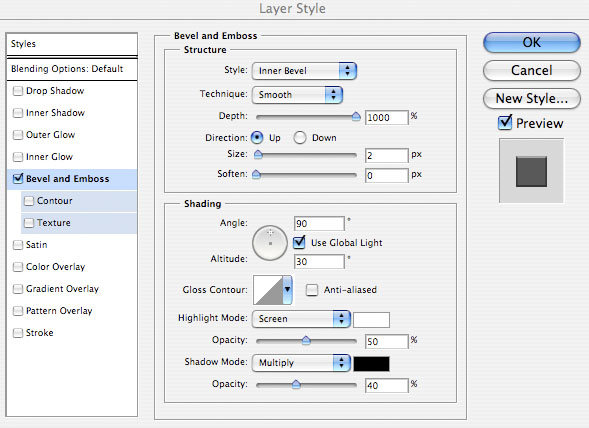The width and height of the screenshot is (589, 428).
Task: Click the Cancel button
Action: pos(532,70)
